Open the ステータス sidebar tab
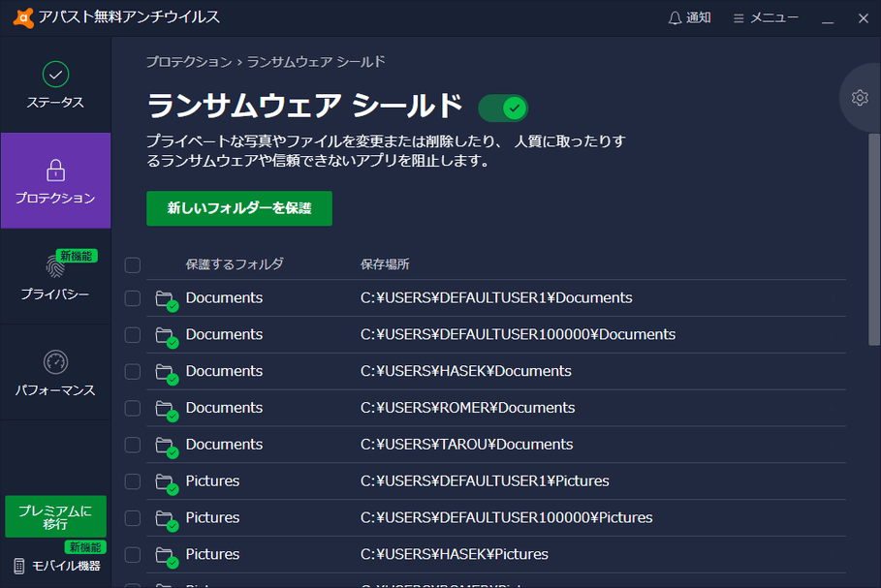881x588 pixels. coord(55,85)
